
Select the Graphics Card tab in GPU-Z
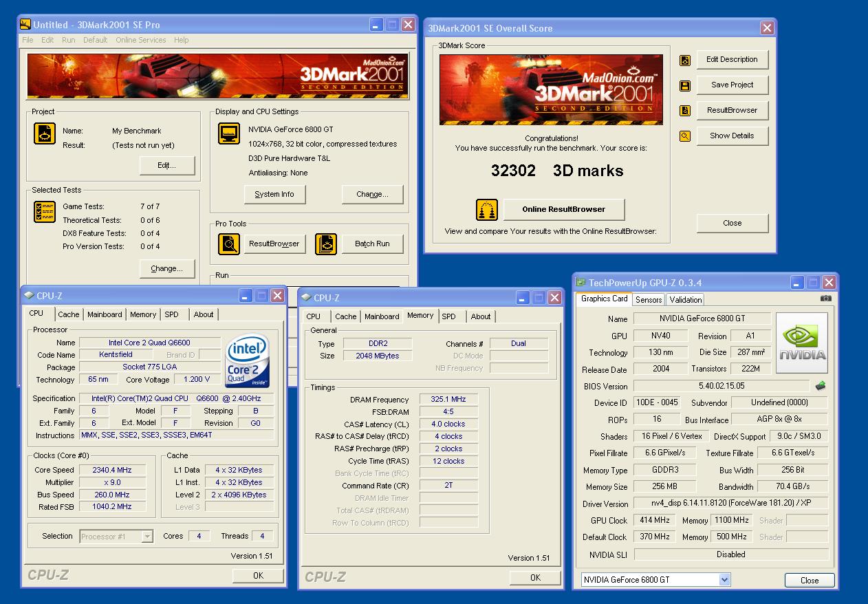604,299
